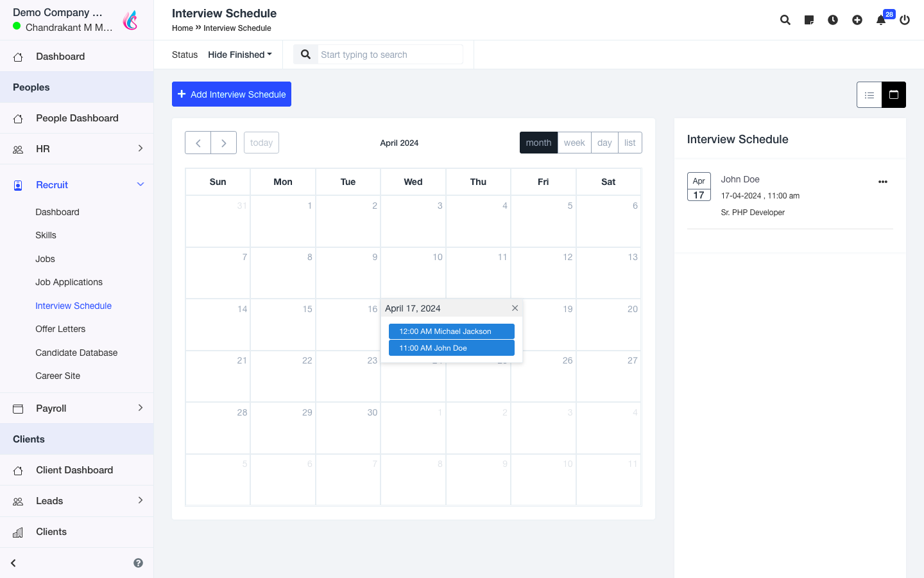
Task: Open the global search magnifier icon
Action: point(785,20)
